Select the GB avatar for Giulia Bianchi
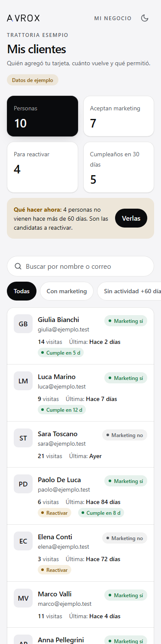This screenshot has height=644, width=161. click(x=23, y=324)
